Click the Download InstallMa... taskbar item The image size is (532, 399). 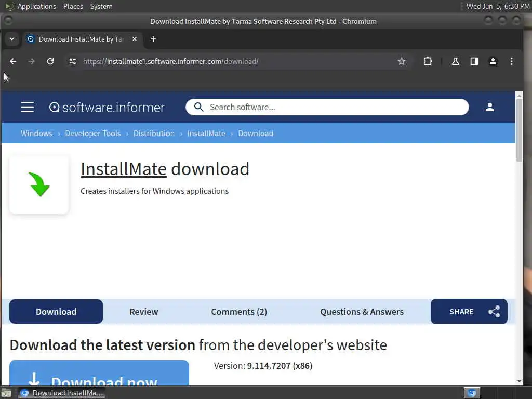click(x=61, y=393)
